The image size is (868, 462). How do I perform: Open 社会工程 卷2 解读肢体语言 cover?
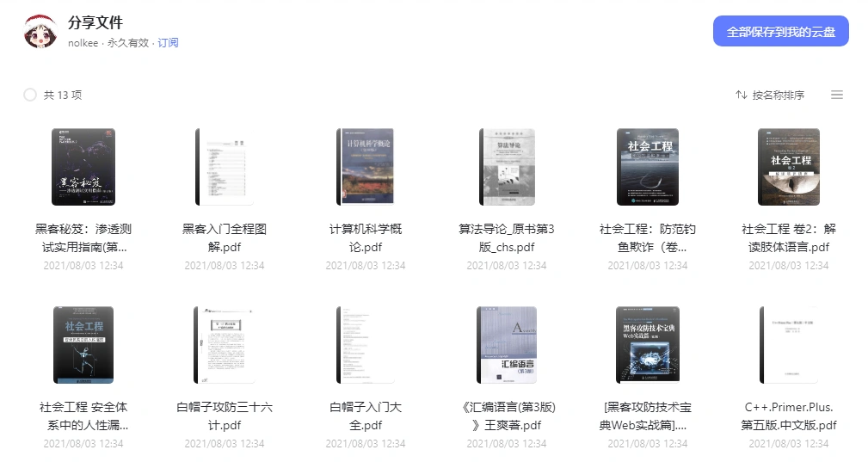tap(789, 167)
